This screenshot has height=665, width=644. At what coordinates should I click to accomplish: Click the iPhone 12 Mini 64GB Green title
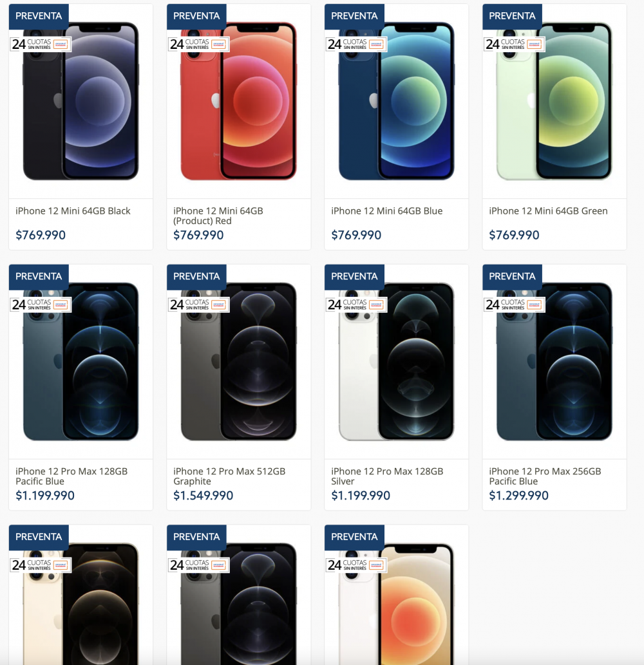(548, 211)
